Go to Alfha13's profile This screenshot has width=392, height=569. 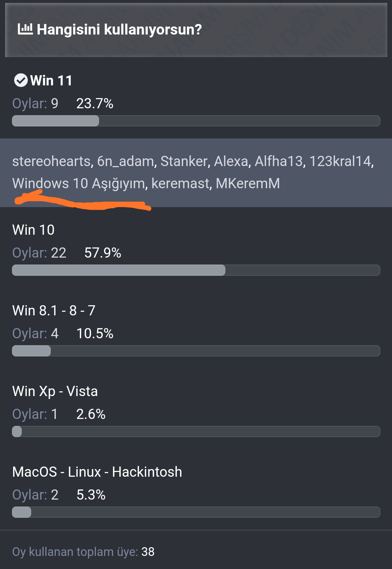pos(279,161)
